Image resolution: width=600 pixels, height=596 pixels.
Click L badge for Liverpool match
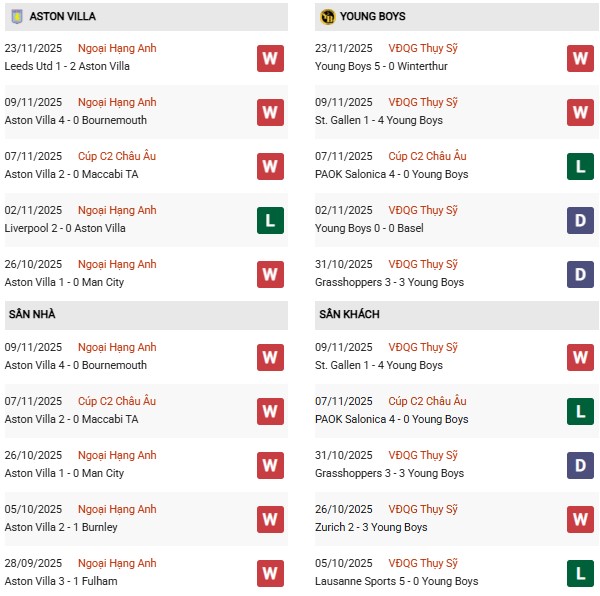pyautogui.click(x=270, y=220)
